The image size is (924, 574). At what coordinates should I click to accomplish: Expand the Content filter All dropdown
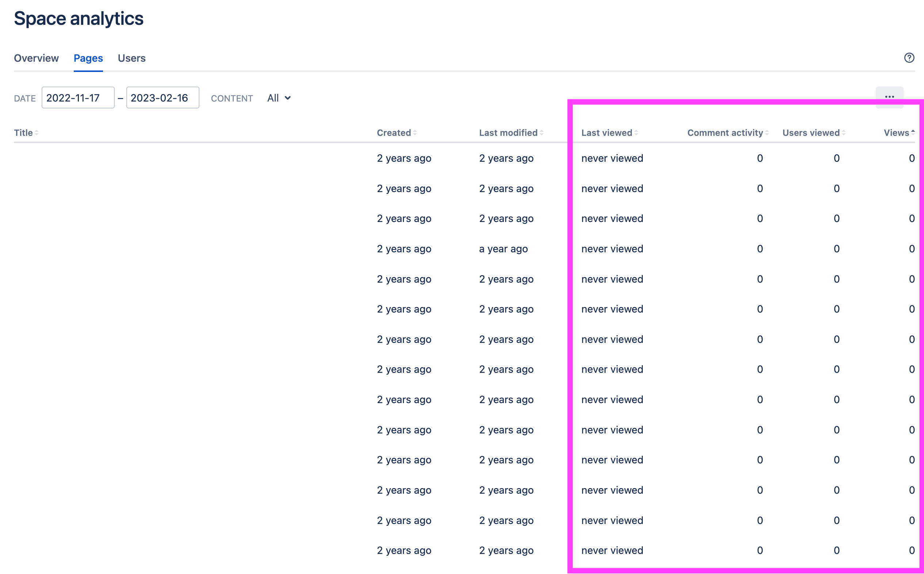click(x=279, y=98)
